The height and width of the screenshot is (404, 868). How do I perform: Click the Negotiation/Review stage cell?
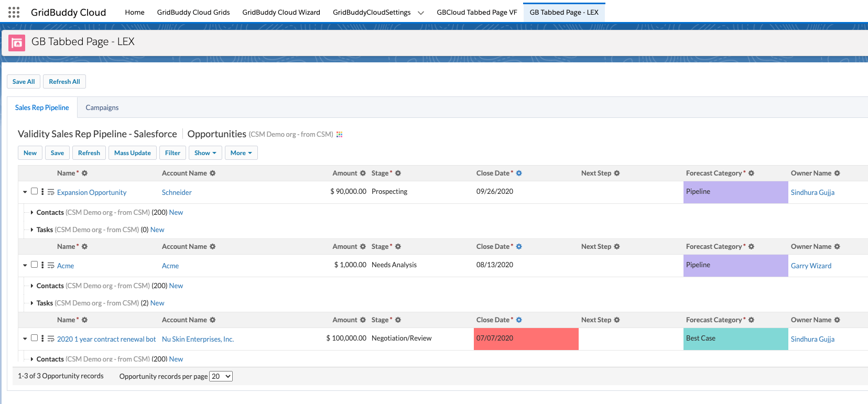[x=421, y=339]
